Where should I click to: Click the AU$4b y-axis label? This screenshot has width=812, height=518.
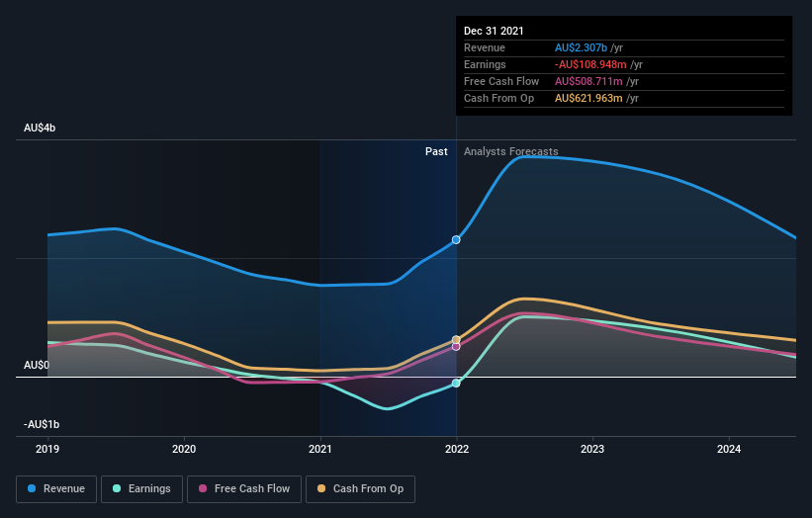[x=40, y=128]
